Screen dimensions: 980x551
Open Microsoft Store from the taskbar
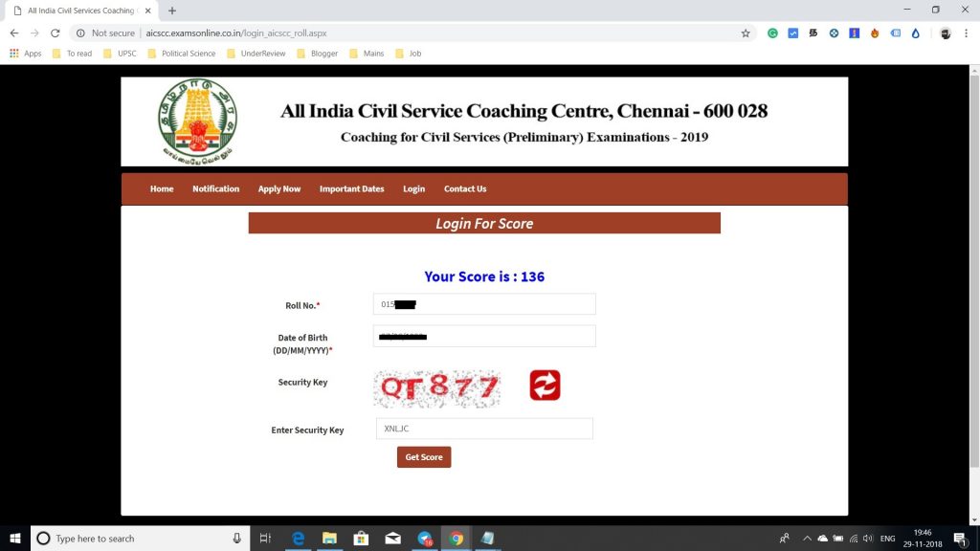coord(361,539)
